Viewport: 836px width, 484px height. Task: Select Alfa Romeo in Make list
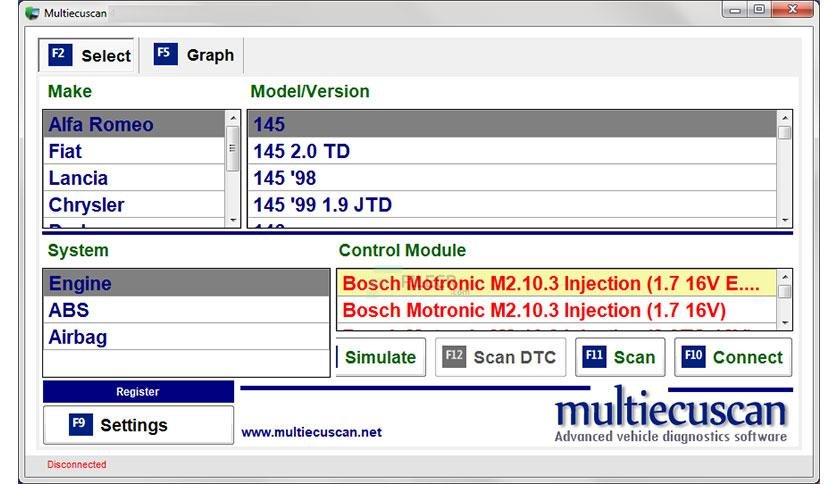[x=134, y=124]
